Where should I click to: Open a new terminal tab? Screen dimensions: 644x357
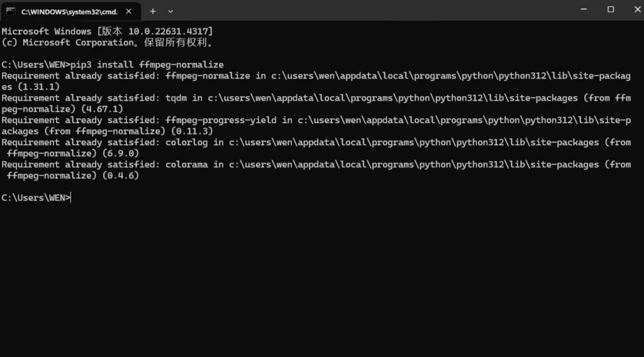pyautogui.click(x=152, y=11)
